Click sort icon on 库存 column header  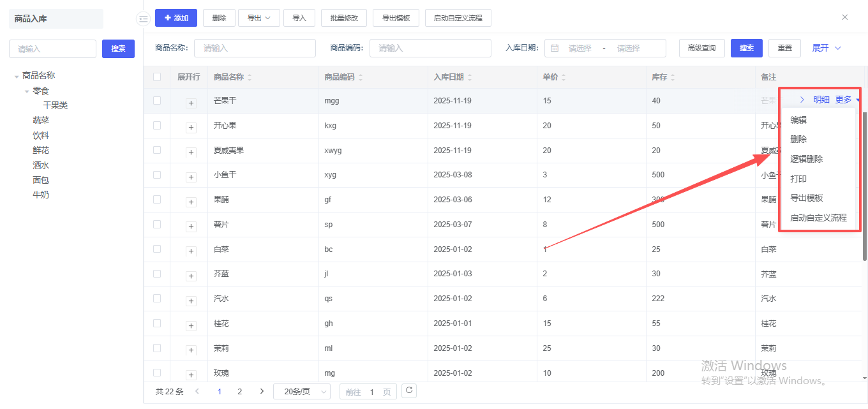pos(672,77)
